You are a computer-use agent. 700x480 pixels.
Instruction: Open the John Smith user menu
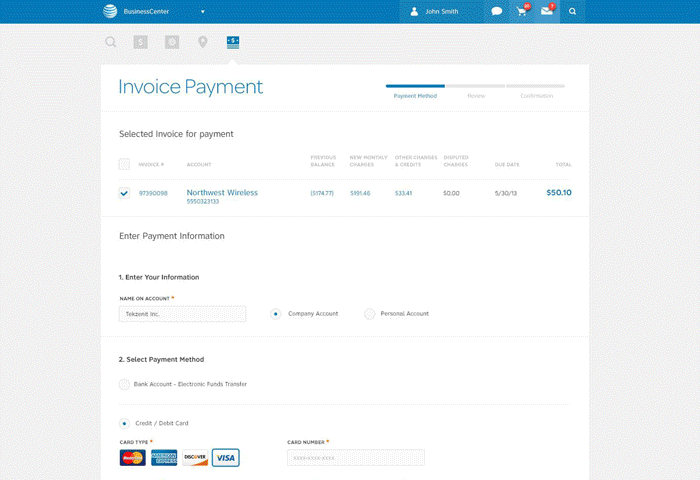pos(441,11)
